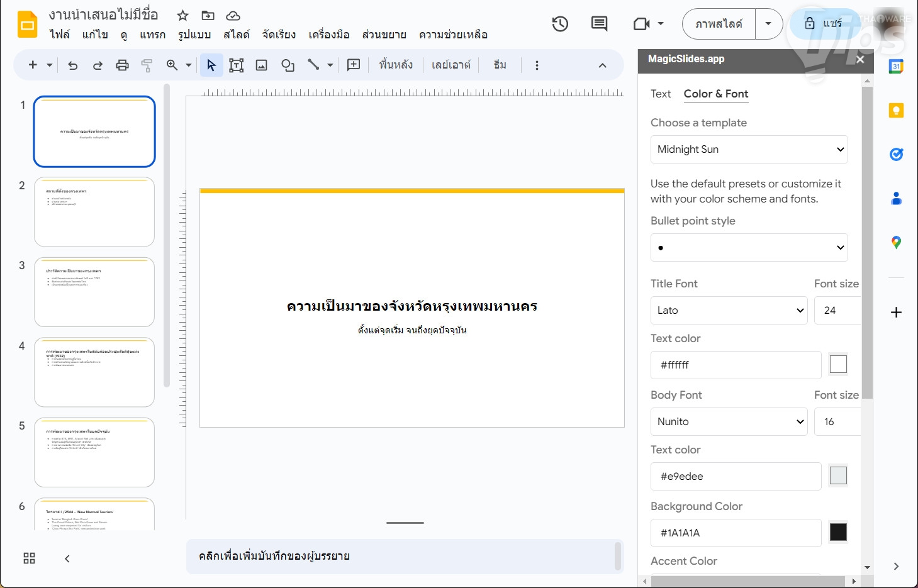
Task: Pick the title text color swatch
Action: coord(838,364)
